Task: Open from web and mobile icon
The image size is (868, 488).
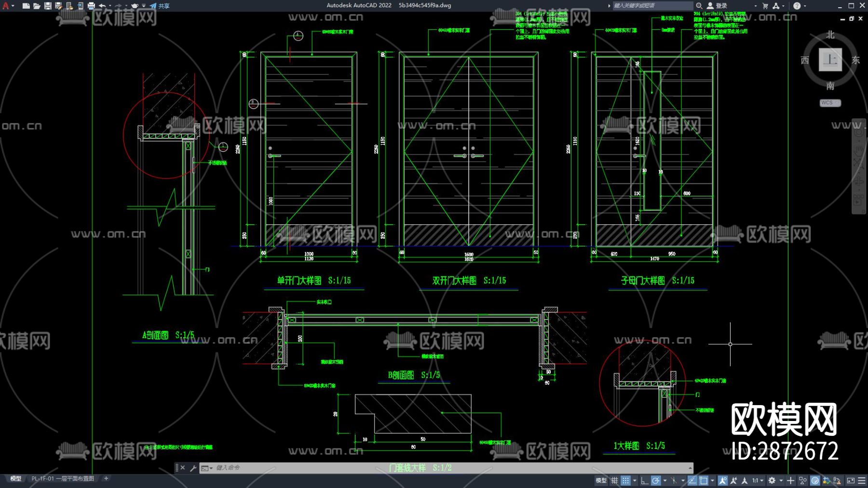Action: [x=69, y=6]
